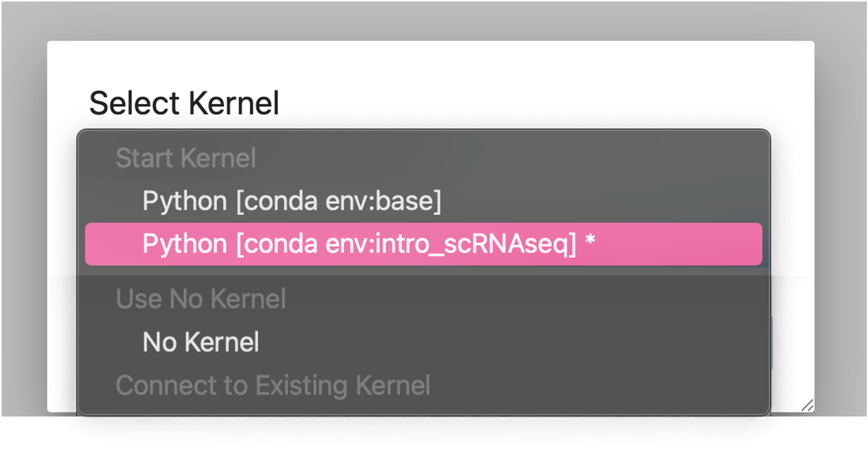Image resolution: width=868 pixels, height=455 pixels.
Task: Click the dropdown list's bottom empty area
Action: click(x=423, y=407)
